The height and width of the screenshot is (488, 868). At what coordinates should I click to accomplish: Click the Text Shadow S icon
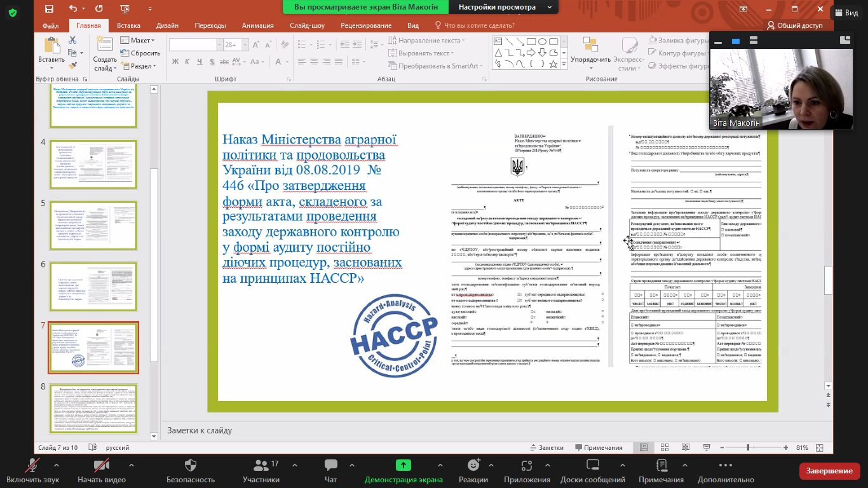(211, 62)
